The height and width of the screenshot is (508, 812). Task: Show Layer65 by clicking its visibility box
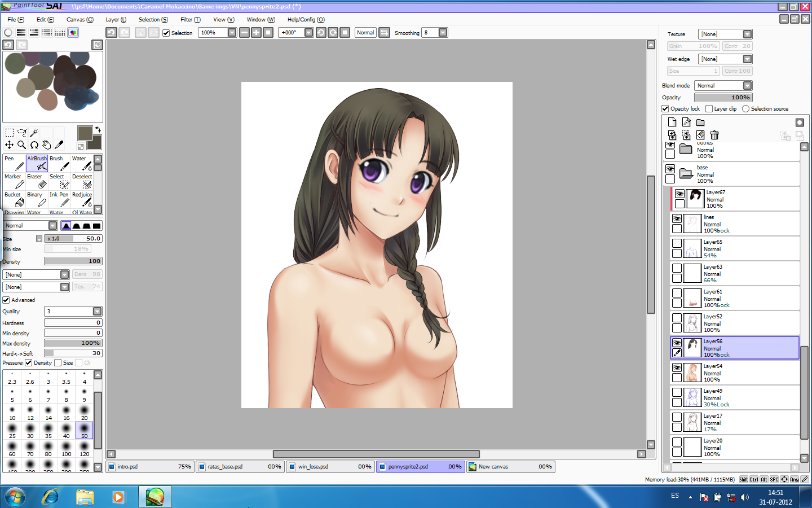(x=677, y=243)
